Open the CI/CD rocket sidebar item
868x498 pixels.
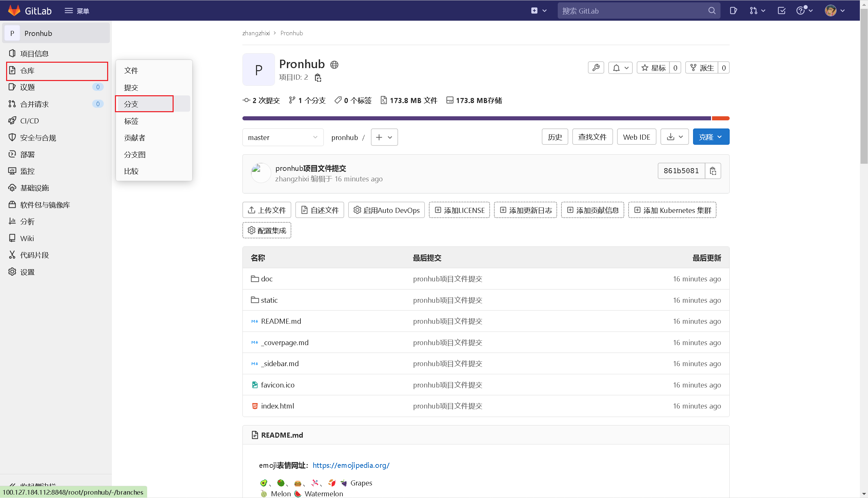click(x=29, y=121)
